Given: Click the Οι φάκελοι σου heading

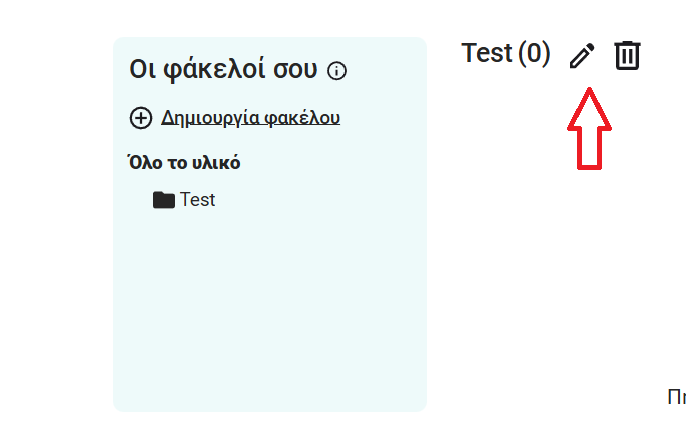Looking at the screenshot, I should (223, 70).
